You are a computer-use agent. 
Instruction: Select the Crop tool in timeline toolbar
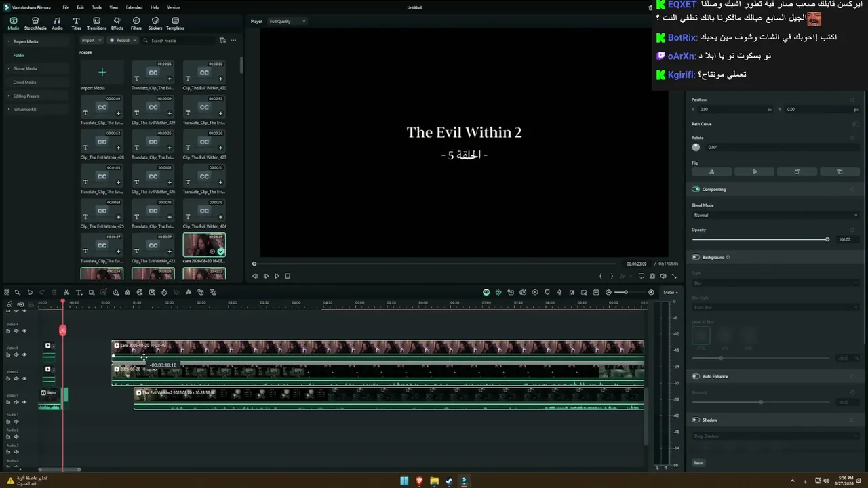pyautogui.click(x=91, y=292)
